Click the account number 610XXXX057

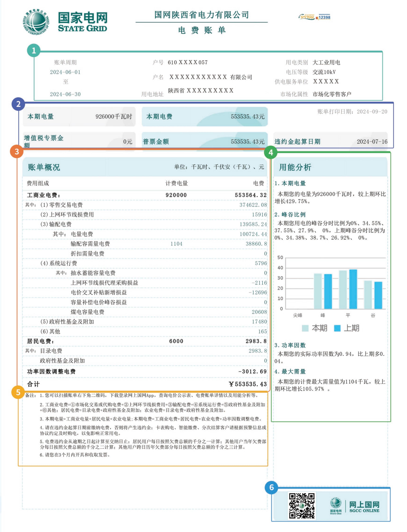[188, 62]
